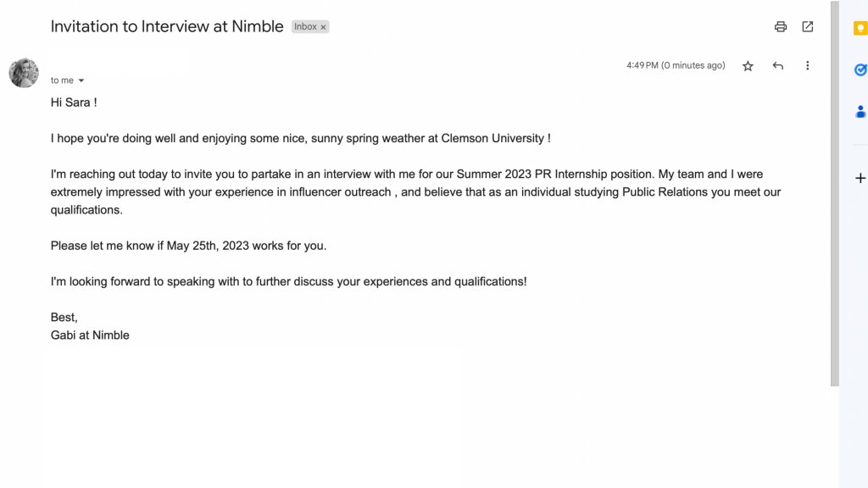
Task: Click the "May 25th, 2023" sentence
Action: pos(188,246)
